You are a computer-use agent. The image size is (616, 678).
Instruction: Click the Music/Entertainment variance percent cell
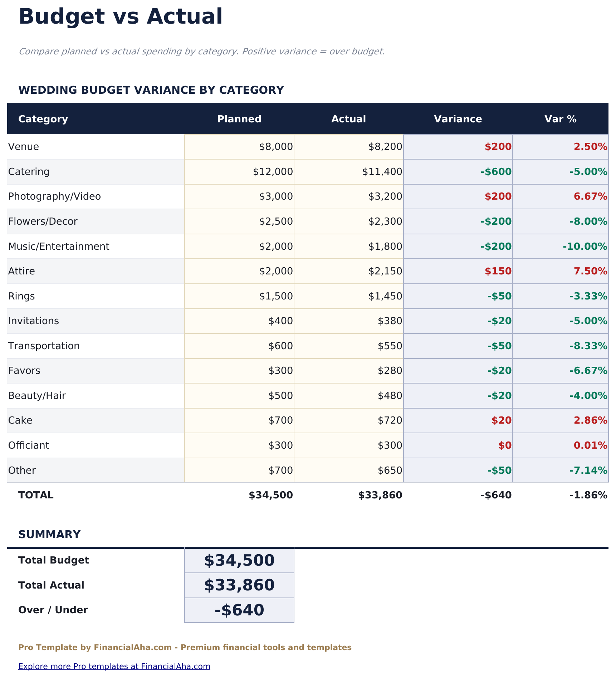560,247
